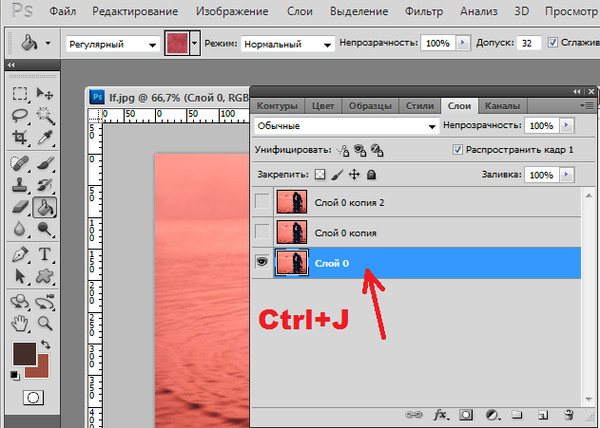This screenshot has height=428, width=600.
Task: Select the Hand tool
Action: (20, 324)
